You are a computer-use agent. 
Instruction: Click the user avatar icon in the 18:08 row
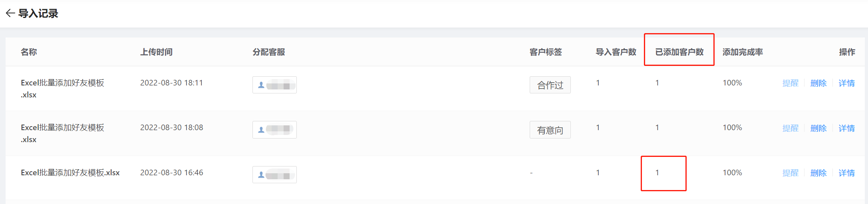261,130
